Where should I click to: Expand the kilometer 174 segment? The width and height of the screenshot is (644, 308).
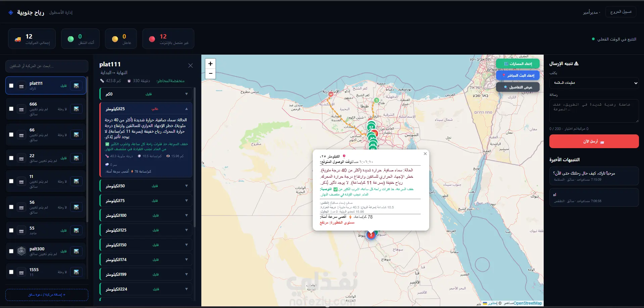click(x=146, y=260)
